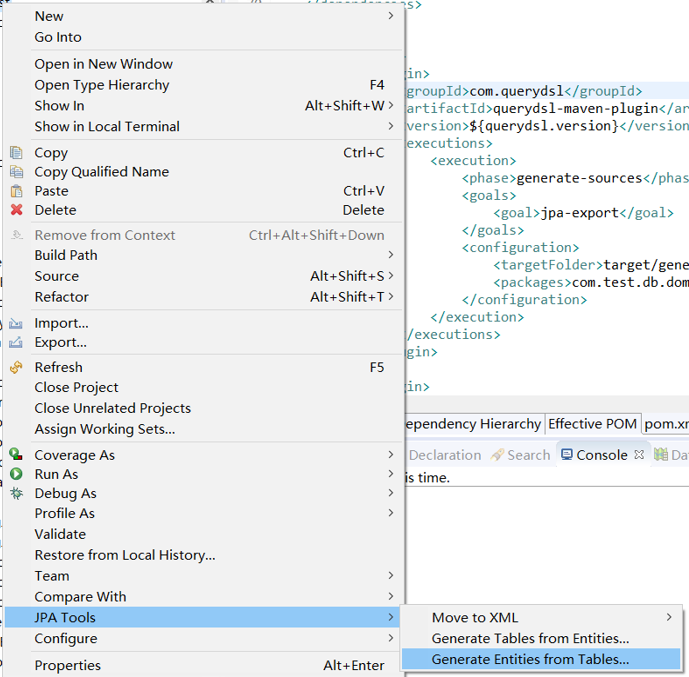Click the Paste clipboard icon

coord(16,191)
